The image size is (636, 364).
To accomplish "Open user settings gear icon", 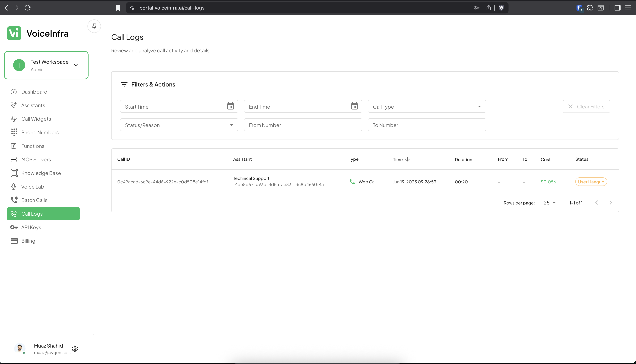I will click(75, 348).
